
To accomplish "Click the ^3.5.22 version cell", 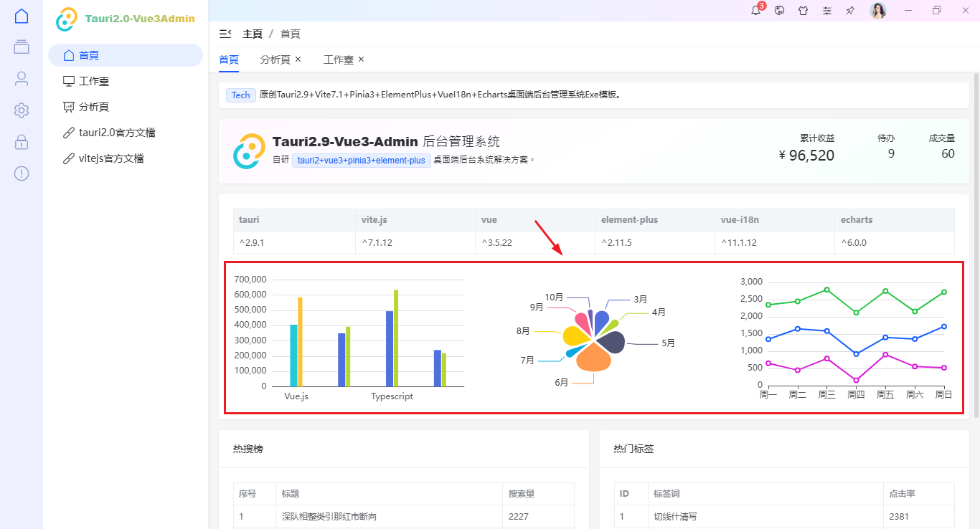I will tap(534, 242).
